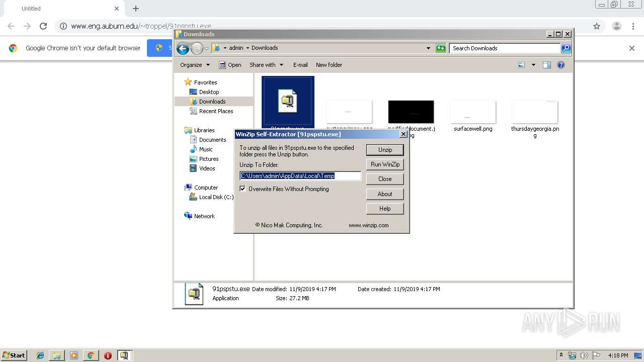Select the 91pspstu.exe file thumbnail
Viewport: 644px width, 362px height.
288,101
